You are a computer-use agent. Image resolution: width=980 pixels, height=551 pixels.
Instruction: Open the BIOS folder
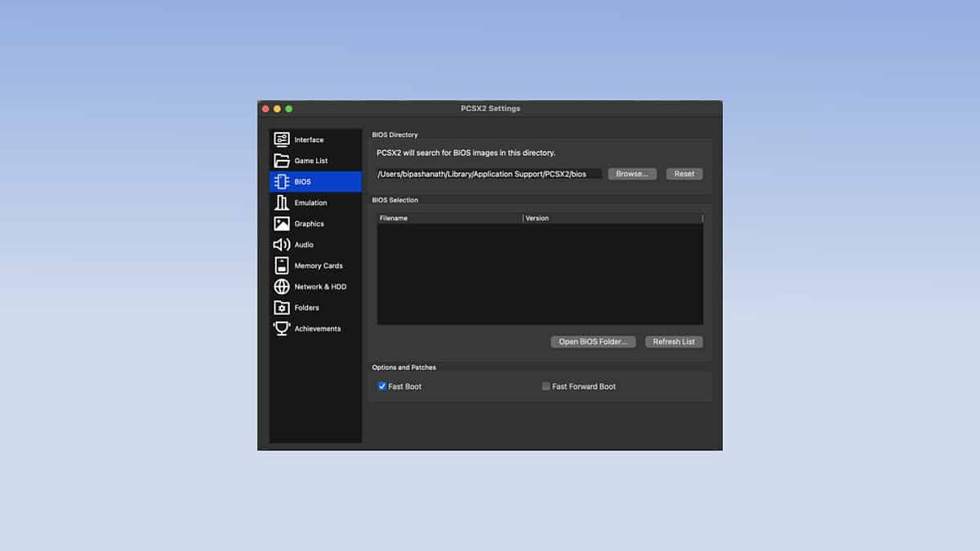[593, 341]
